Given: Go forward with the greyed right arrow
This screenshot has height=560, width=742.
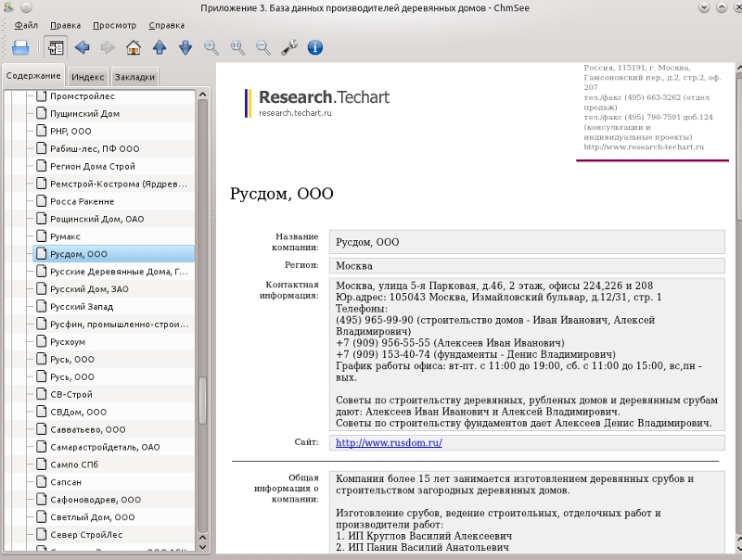Looking at the screenshot, I should (x=108, y=47).
